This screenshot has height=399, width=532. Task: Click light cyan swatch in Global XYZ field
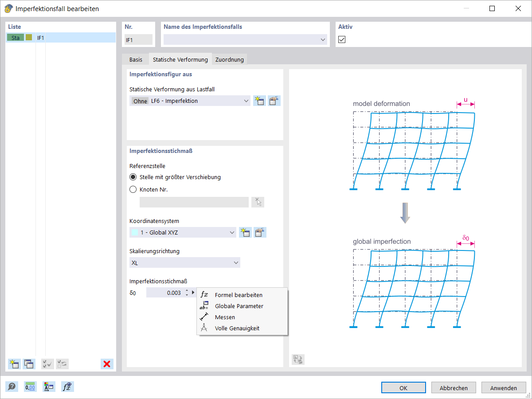pyautogui.click(x=135, y=232)
